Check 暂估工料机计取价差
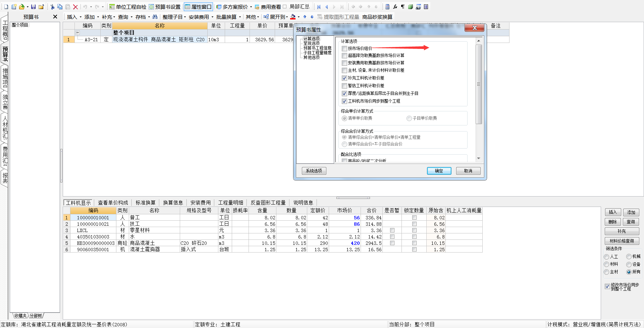 pyautogui.click(x=344, y=86)
